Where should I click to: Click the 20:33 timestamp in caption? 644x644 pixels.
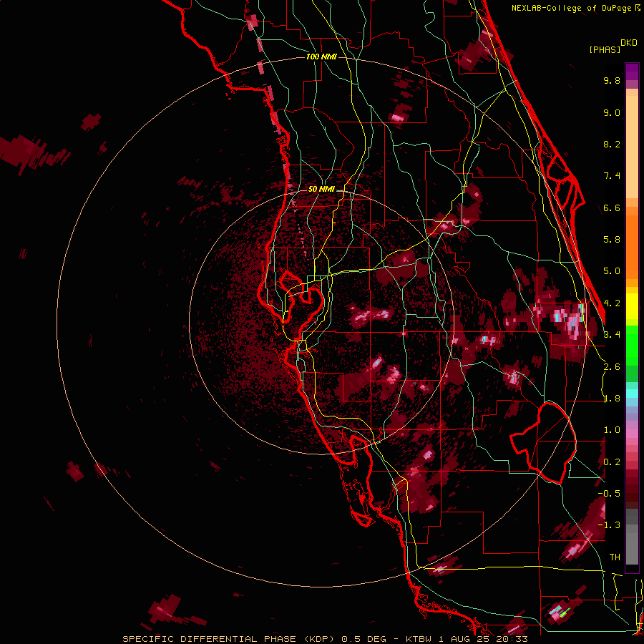pos(511,639)
